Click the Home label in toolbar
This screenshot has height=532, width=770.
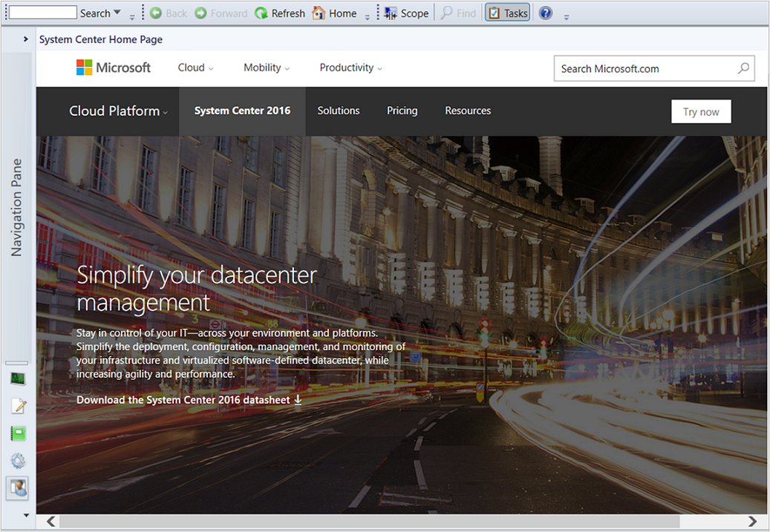click(x=343, y=13)
